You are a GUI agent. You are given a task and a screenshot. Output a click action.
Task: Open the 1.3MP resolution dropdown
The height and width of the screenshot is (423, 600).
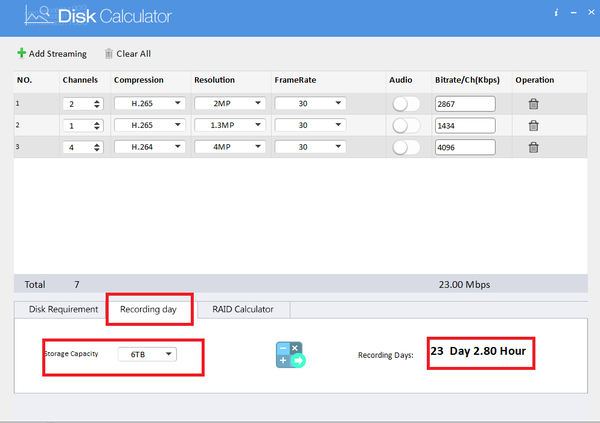tap(230, 125)
